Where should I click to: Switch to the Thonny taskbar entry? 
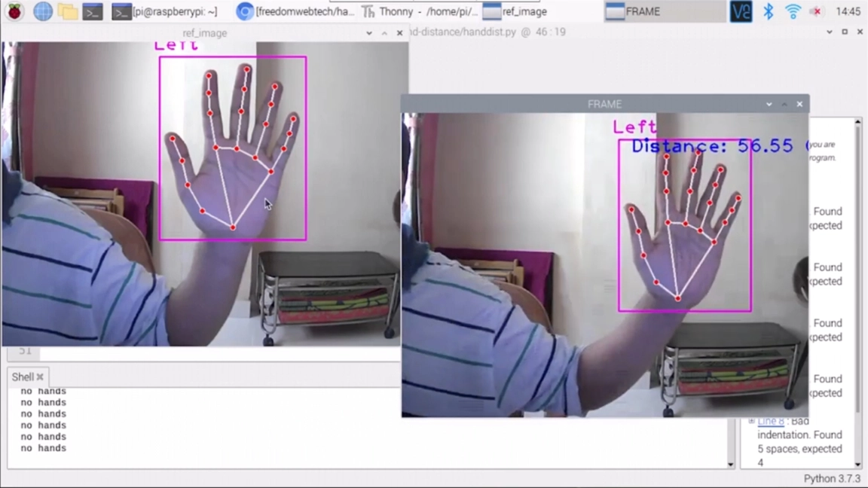pyautogui.click(x=420, y=11)
